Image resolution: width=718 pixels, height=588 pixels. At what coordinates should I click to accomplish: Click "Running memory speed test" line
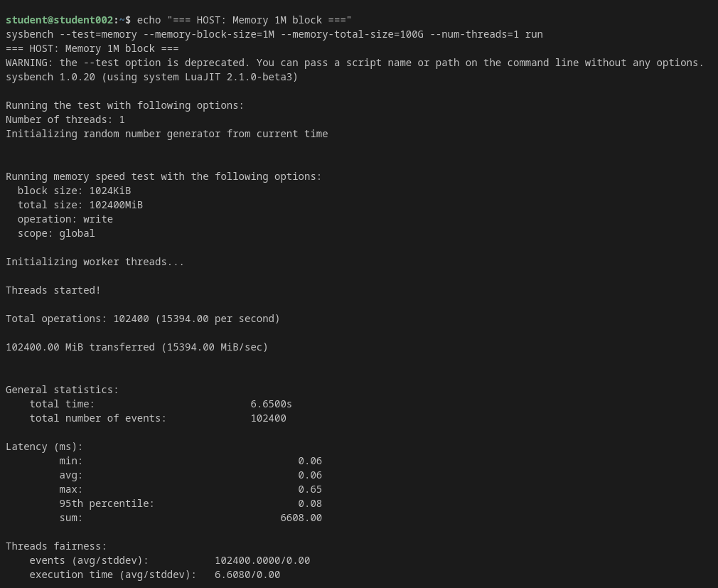pyautogui.click(x=164, y=176)
